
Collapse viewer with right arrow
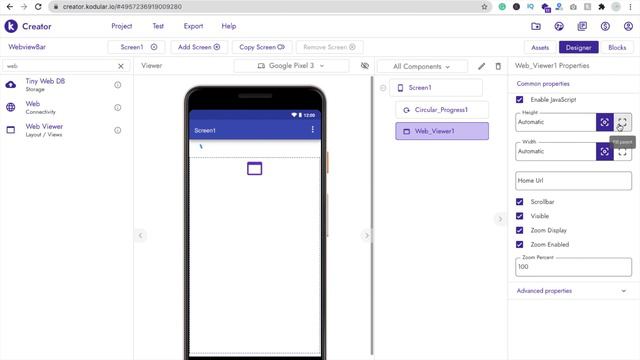point(366,235)
